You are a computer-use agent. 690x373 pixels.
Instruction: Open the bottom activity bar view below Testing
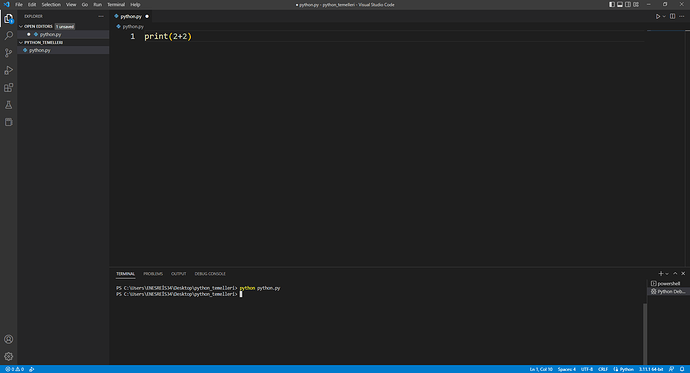point(8,122)
